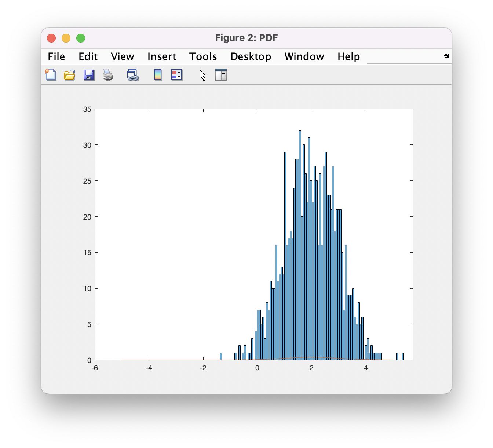Click the x-axis label -2
Image resolution: width=493 pixels, height=448 pixels.
point(203,368)
